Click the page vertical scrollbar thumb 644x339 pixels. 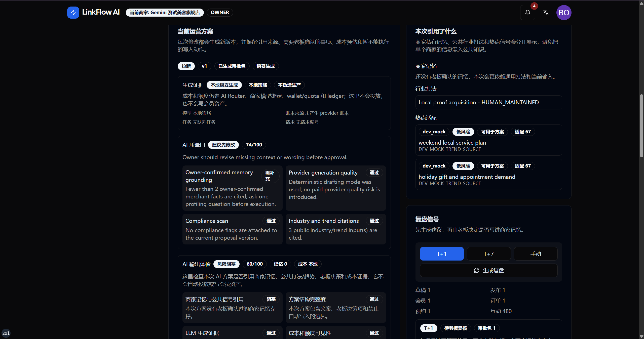click(x=641, y=126)
